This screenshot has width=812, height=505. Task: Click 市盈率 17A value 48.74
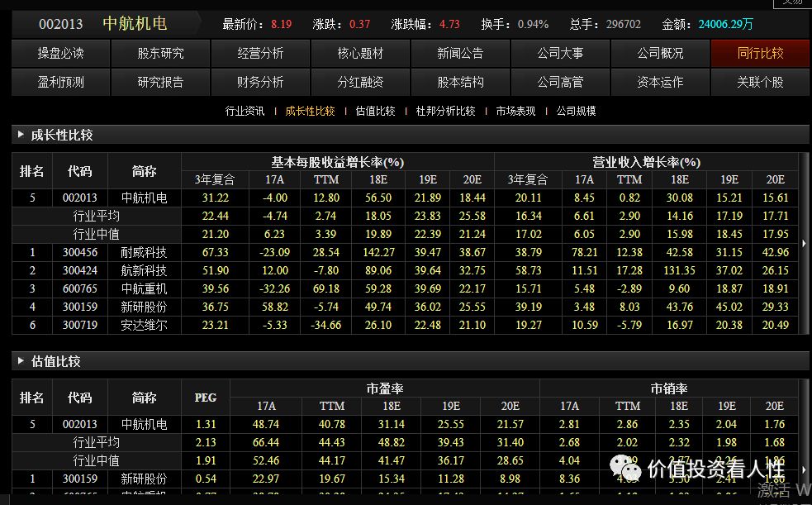click(266, 424)
